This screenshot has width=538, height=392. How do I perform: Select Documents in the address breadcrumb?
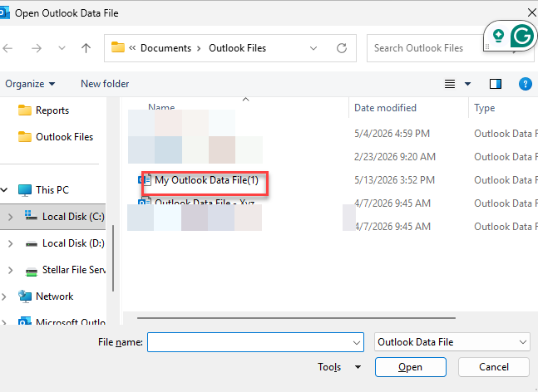point(165,48)
